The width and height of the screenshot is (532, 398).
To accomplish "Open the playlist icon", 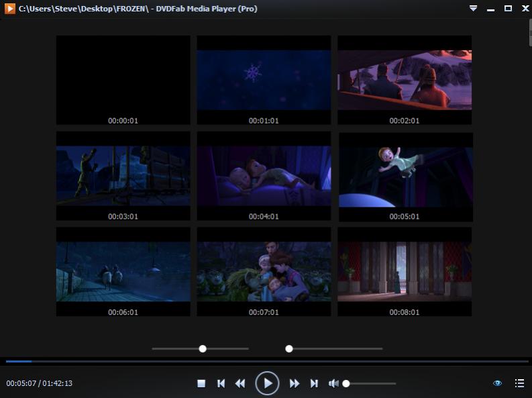I will [519, 383].
